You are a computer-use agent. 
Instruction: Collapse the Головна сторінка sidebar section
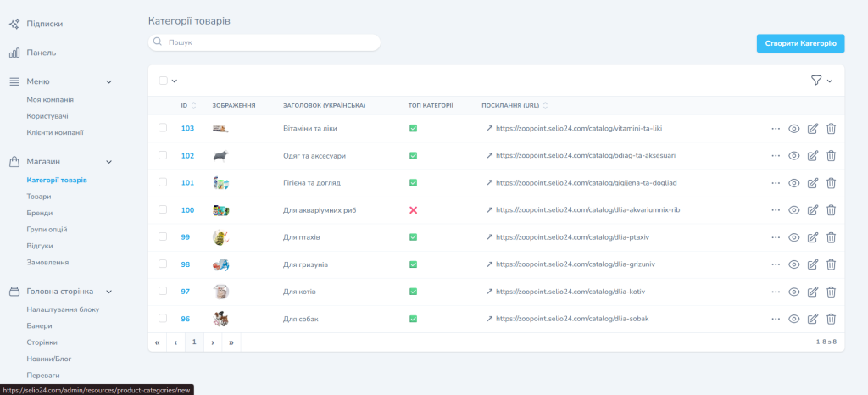(108, 292)
